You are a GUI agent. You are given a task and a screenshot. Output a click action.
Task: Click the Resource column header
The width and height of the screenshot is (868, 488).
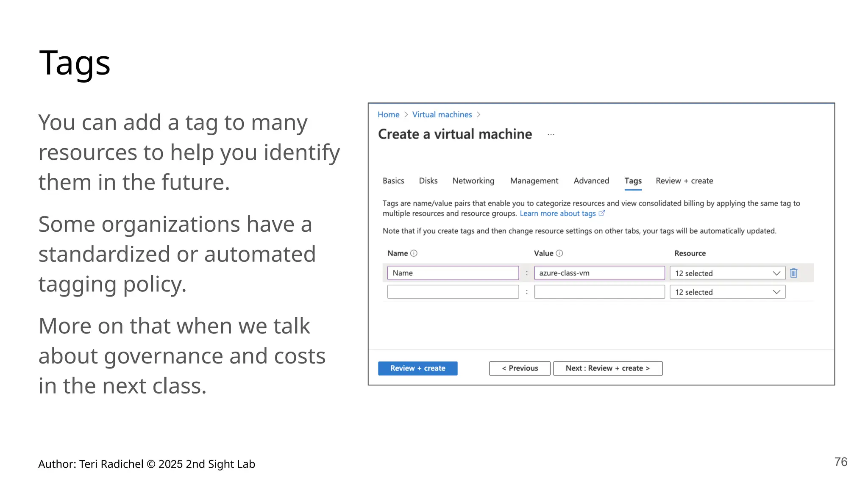coord(690,253)
